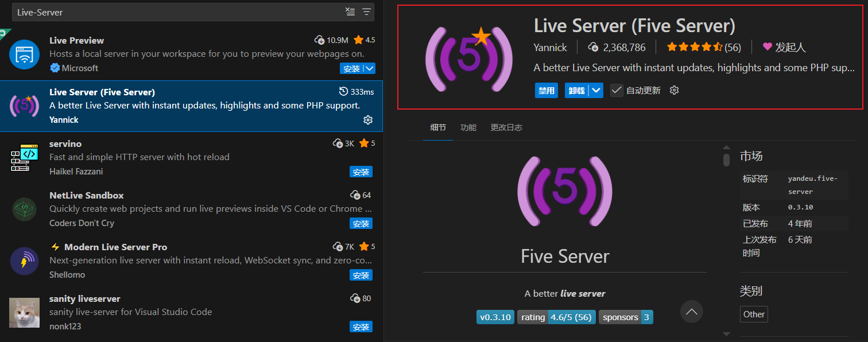Click the readme scrollbar up arrow

click(726, 147)
